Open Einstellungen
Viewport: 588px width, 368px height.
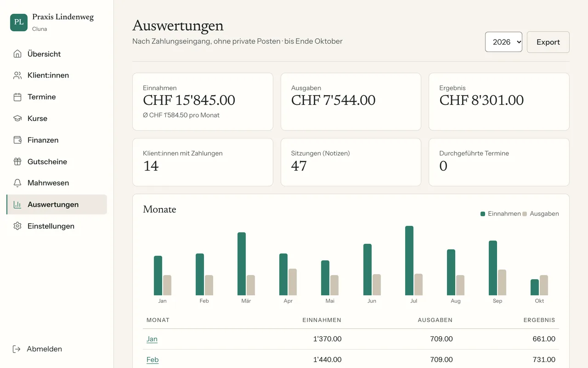[x=57, y=226]
